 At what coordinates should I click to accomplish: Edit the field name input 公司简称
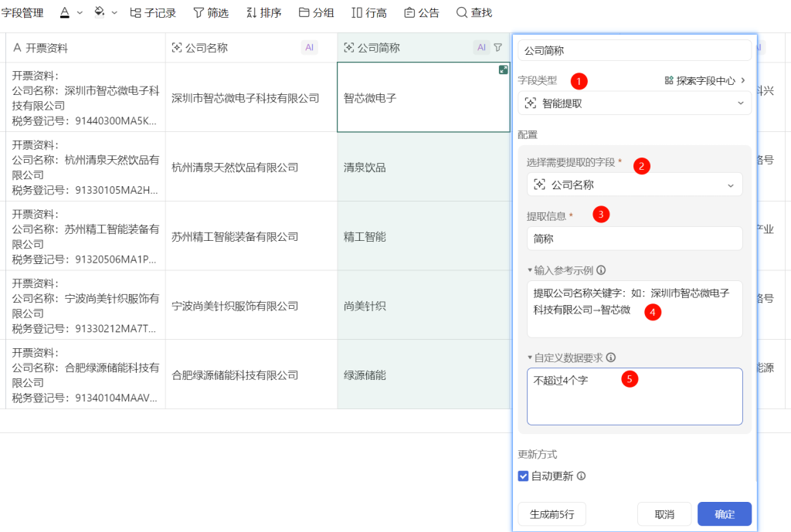pos(635,50)
